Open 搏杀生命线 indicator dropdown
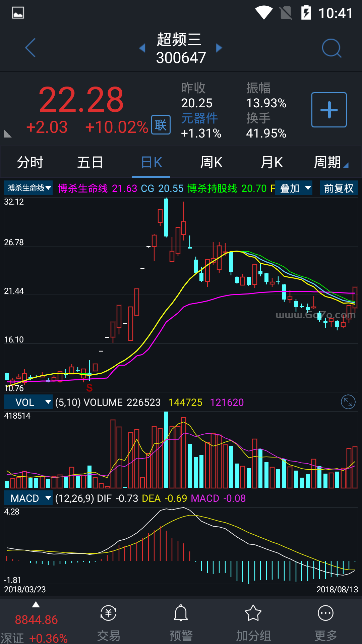Screen dimensions: 362x644 [28, 188]
